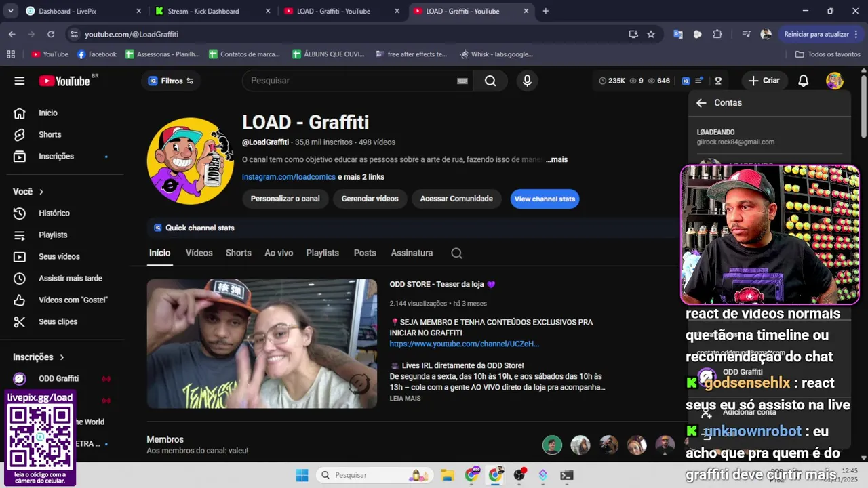Open the vidIQ list icon with blue dot

[699, 81]
